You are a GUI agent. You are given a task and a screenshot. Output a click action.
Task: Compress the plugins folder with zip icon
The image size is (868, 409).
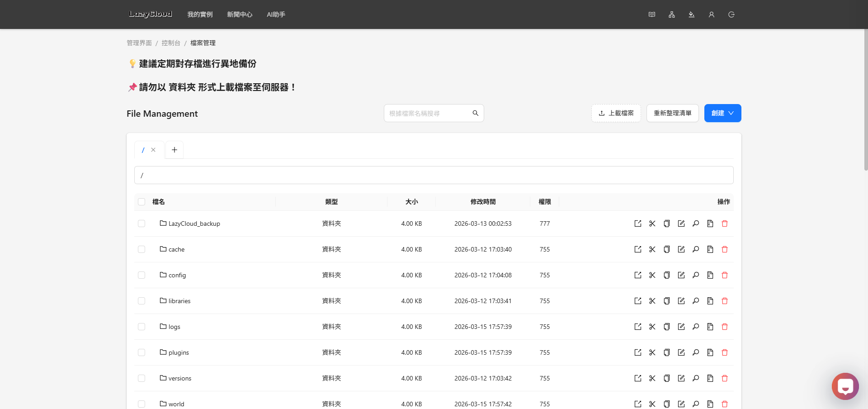pos(710,352)
